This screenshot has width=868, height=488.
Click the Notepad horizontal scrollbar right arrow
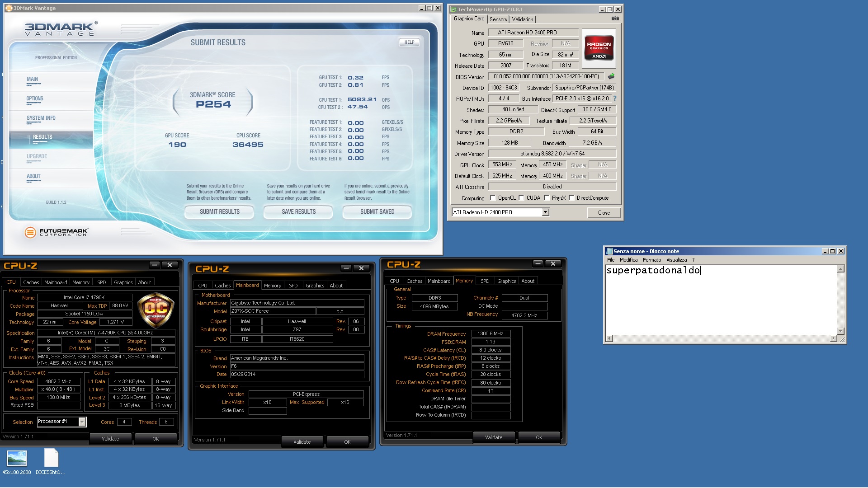834,338
